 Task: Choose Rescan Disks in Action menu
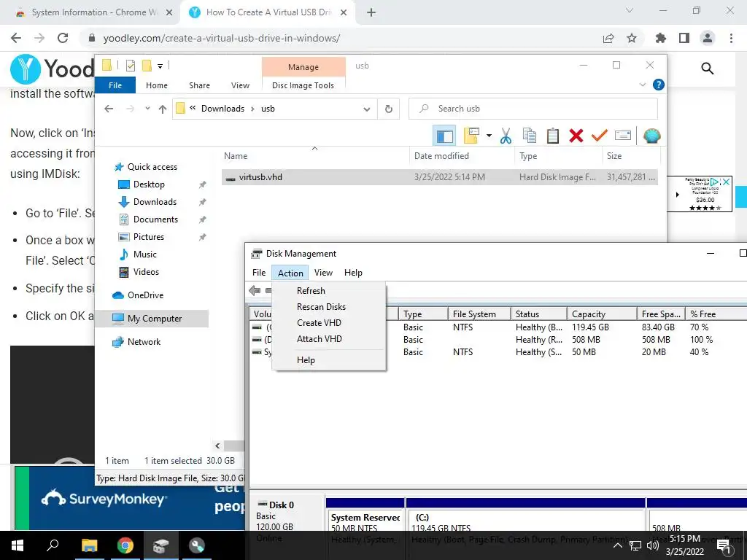(x=321, y=307)
